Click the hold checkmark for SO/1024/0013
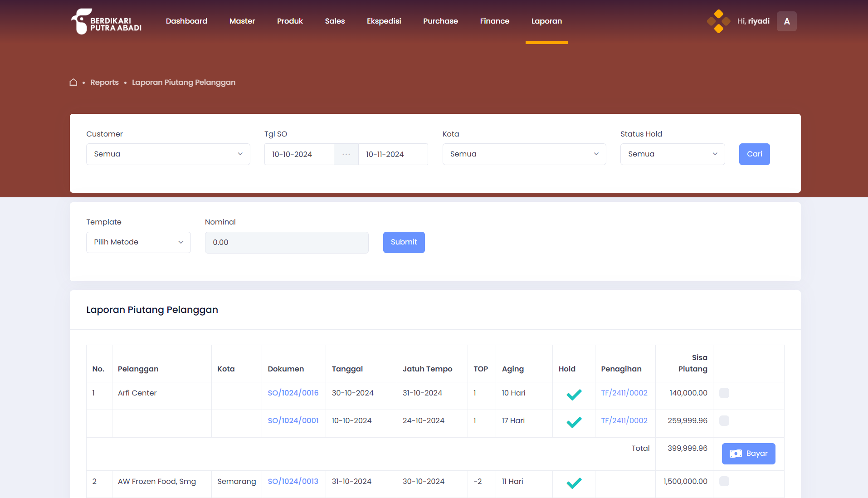868x498 pixels. (x=574, y=483)
